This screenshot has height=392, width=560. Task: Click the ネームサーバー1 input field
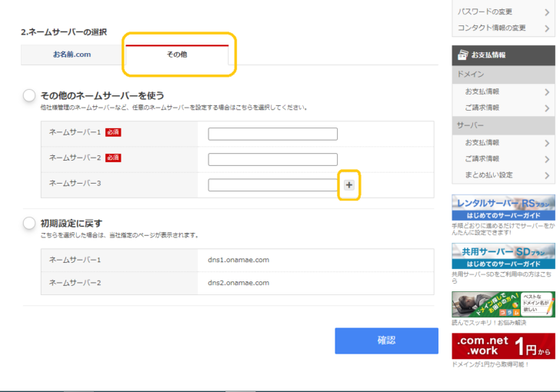point(272,134)
